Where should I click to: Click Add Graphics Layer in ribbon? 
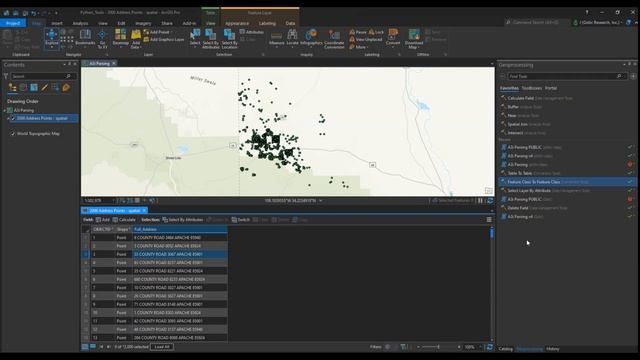tap(164, 40)
